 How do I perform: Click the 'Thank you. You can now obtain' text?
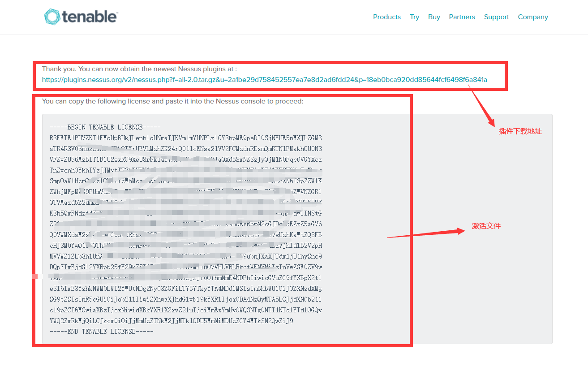139,69
